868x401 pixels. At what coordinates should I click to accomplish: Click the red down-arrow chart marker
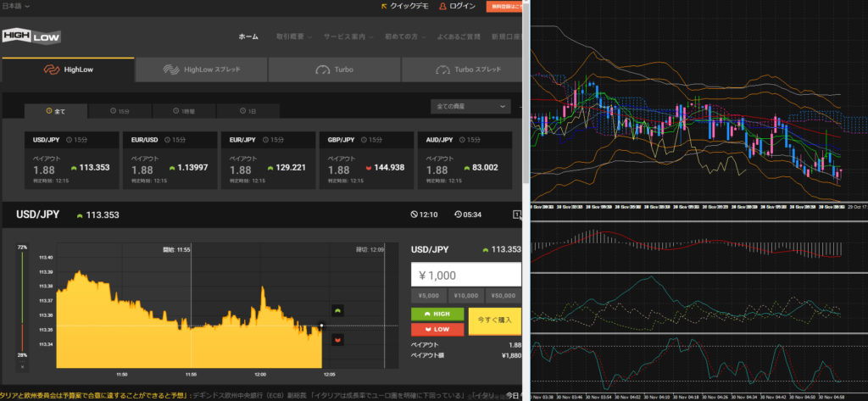click(x=337, y=339)
